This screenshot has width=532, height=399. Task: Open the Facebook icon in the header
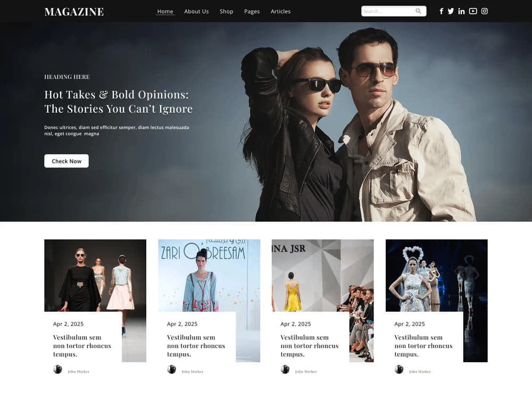[x=440, y=11]
